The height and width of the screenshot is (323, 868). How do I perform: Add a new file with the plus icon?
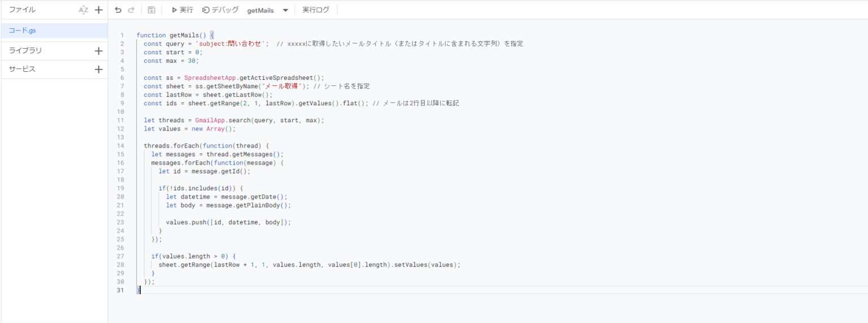(x=99, y=10)
